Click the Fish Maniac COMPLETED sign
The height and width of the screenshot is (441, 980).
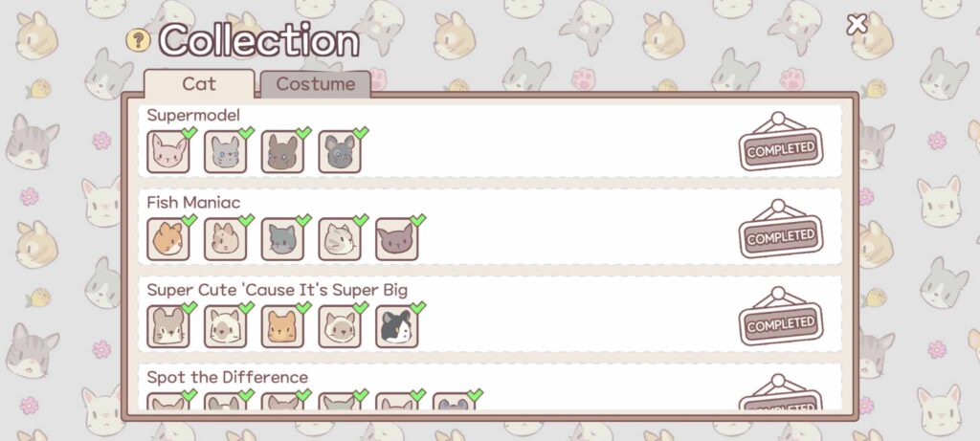tap(781, 230)
